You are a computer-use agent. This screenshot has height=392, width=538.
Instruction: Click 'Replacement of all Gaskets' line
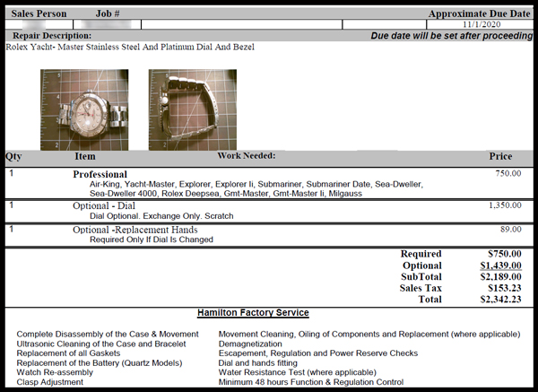point(68,353)
